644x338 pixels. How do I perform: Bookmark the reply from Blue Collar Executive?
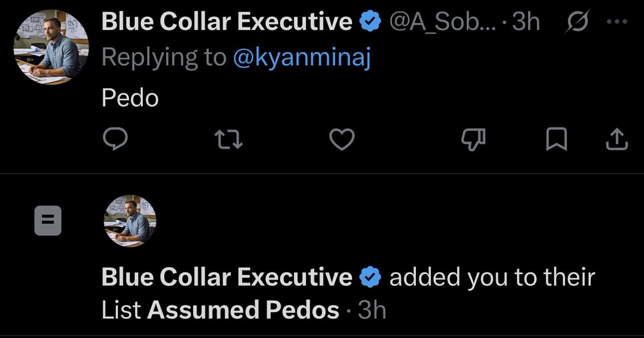coord(557,141)
